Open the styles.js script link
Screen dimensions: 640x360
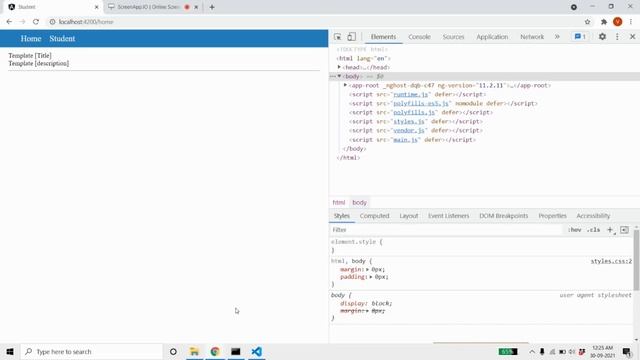pos(409,121)
